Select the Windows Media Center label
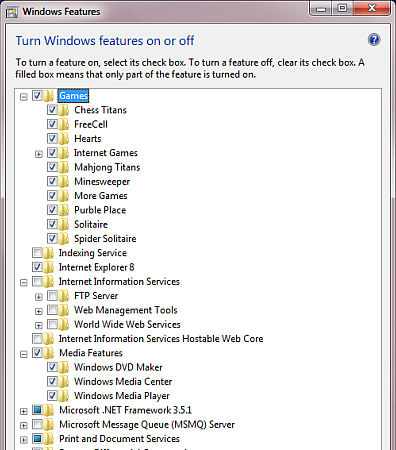The height and width of the screenshot is (450, 396). coord(123,381)
